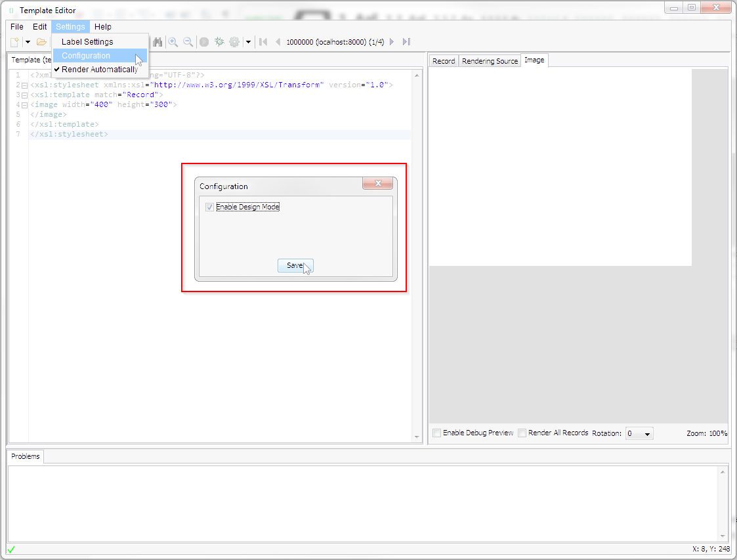737x560 pixels.
Task: Jump to the last record
Action: [407, 42]
